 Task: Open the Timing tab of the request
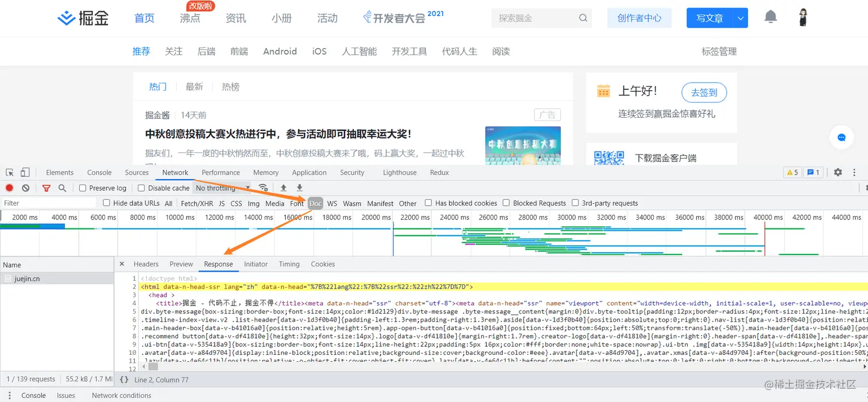(289, 264)
